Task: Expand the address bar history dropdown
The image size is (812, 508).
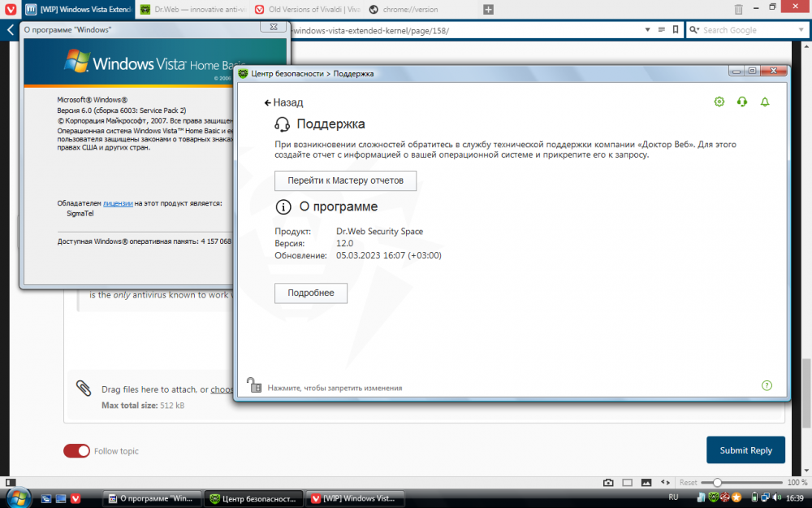Action: click(648, 30)
